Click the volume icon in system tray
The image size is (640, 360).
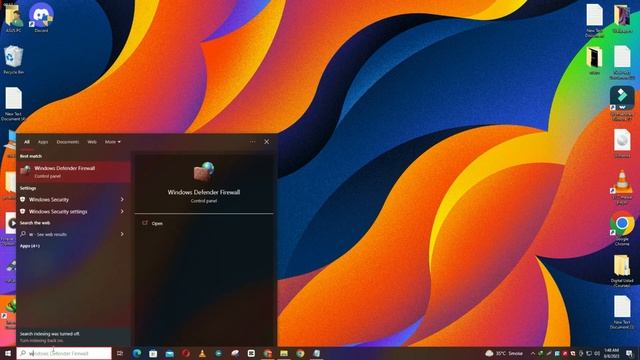tap(597, 353)
